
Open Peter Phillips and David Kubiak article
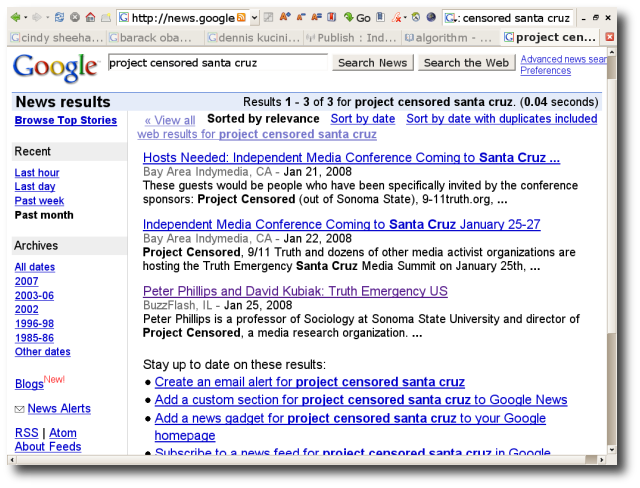(295, 291)
